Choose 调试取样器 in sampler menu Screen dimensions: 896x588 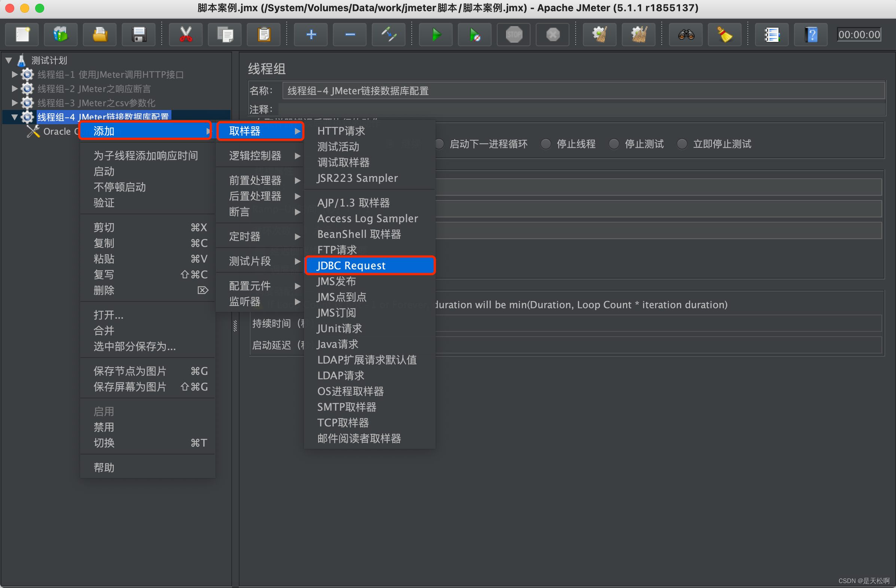point(370,162)
